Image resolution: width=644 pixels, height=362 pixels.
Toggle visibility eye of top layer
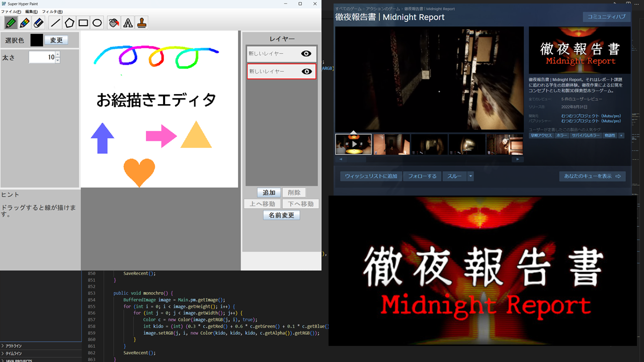(x=306, y=54)
